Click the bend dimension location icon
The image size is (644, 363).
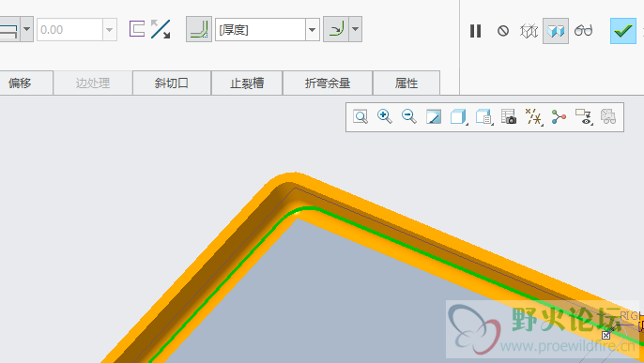[336, 29]
